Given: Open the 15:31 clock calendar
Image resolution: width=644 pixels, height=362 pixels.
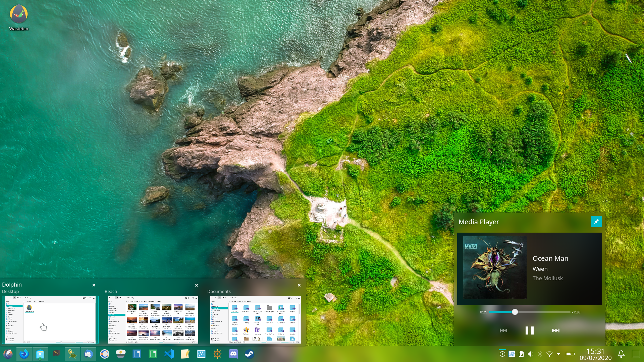Looking at the screenshot, I should [x=595, y=354].
